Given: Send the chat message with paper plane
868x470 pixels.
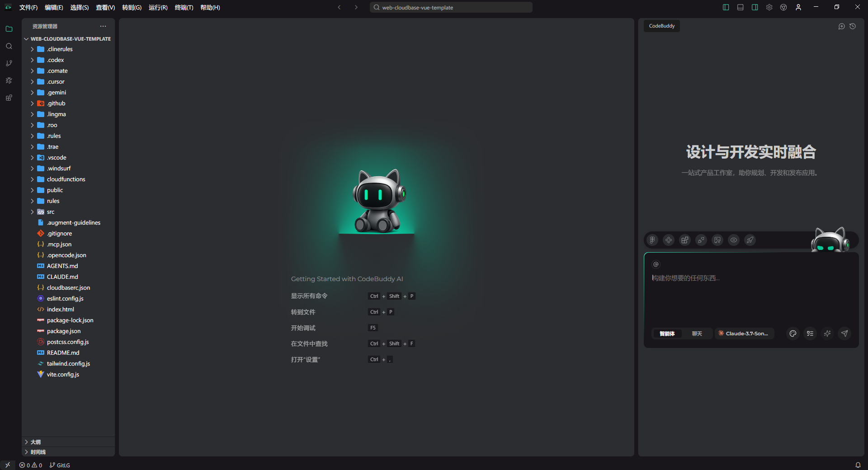Looking at the screenshot, I should [x=844, y=334].
